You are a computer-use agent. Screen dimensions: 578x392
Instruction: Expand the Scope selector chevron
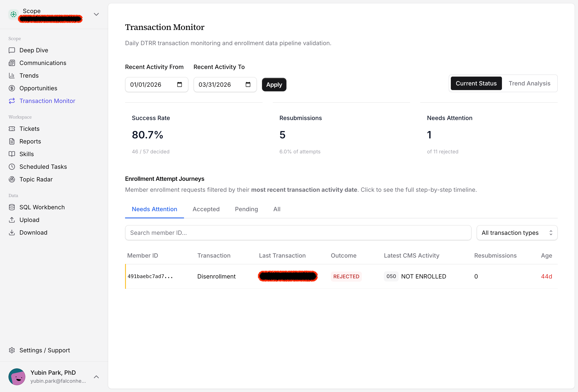pyautogui.click(x=96, y=14)
